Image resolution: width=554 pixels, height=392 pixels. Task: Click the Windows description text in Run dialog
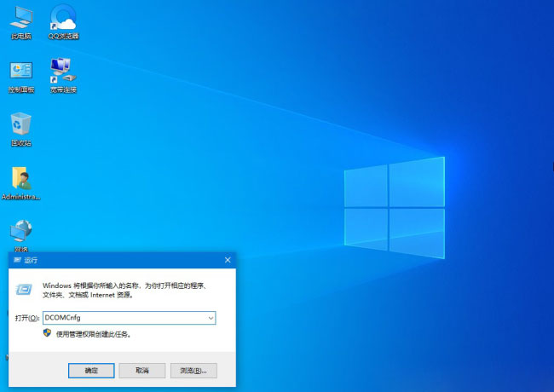pyautogui.click(x=125, y=290)
